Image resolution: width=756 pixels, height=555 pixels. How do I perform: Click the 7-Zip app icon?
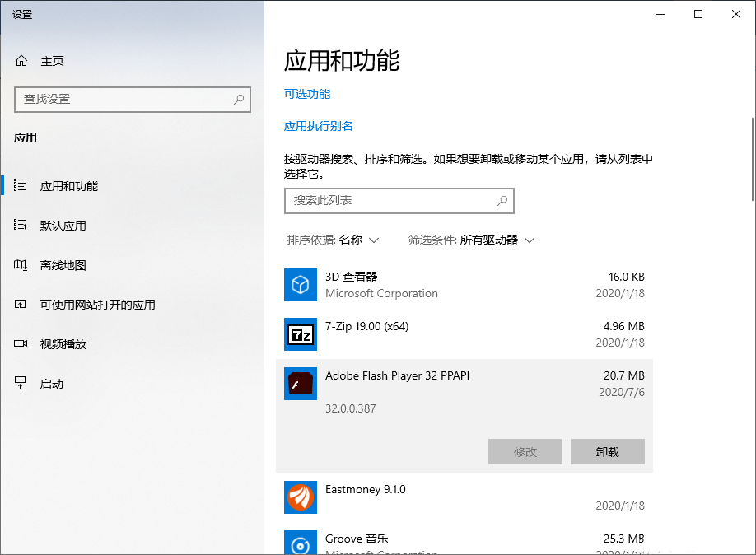301,334
